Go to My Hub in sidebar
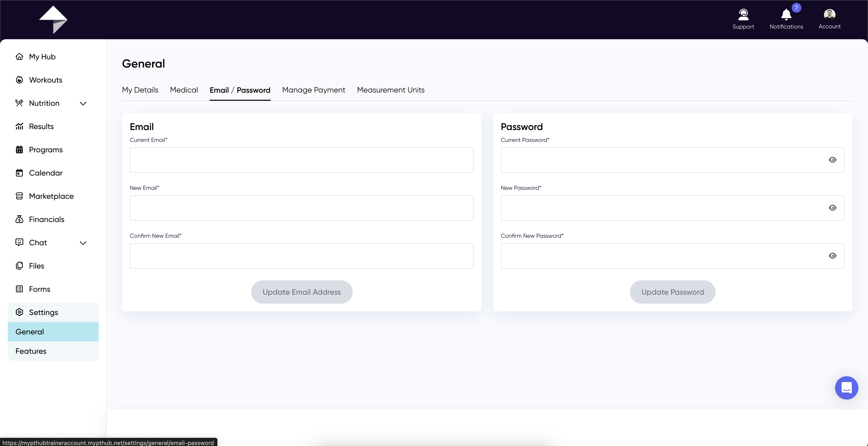Screen dimensions: 868x446 [x=42, y=57]
